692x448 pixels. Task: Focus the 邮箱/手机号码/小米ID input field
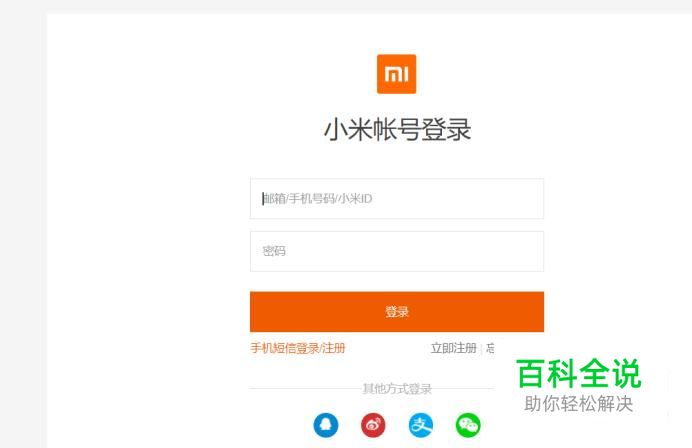pyautogui.click(x=397, y=199)
